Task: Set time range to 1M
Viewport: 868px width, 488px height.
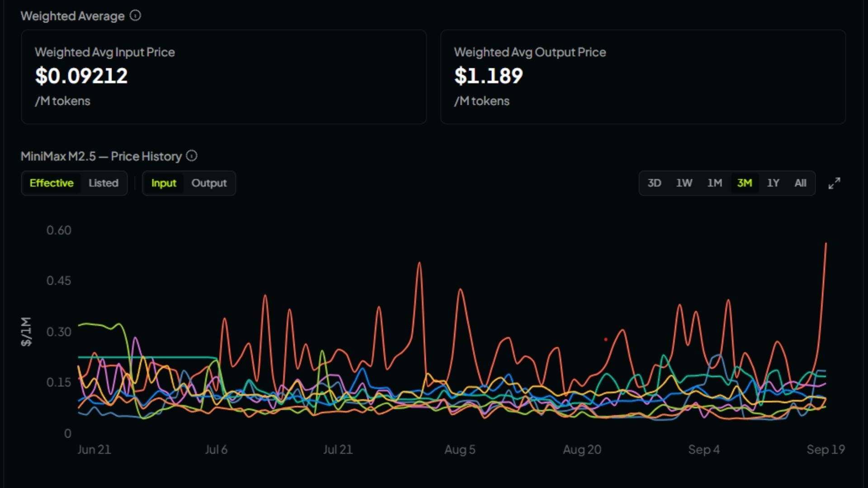Action: coord(715,183)
